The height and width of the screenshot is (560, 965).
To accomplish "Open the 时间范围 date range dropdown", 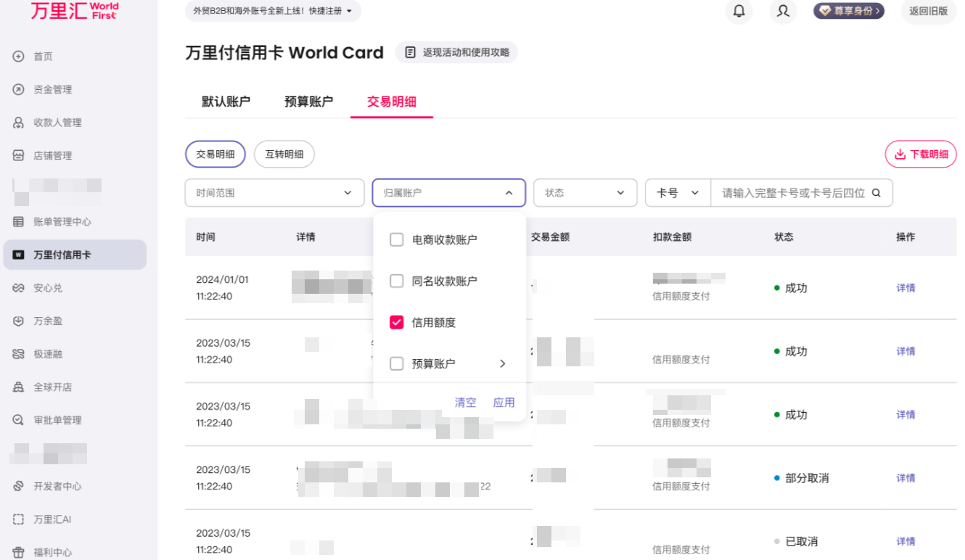I will point(274,192).
